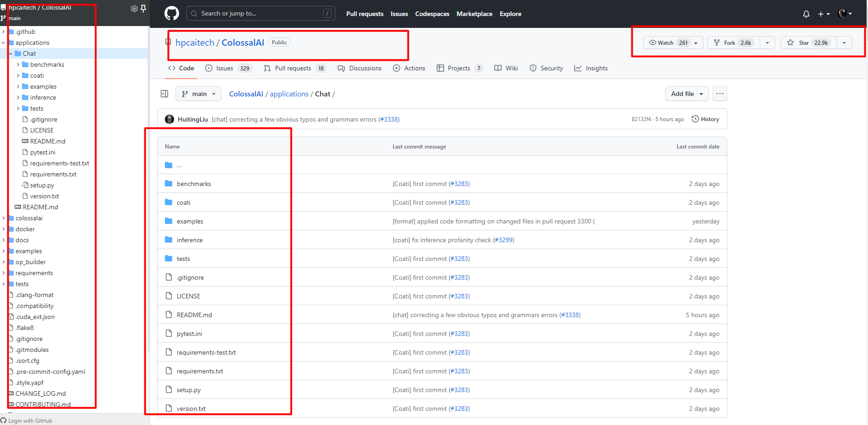868x425 pixels.
Task: Click the coati folder icon in file list
Action: (x=169, y=202)
